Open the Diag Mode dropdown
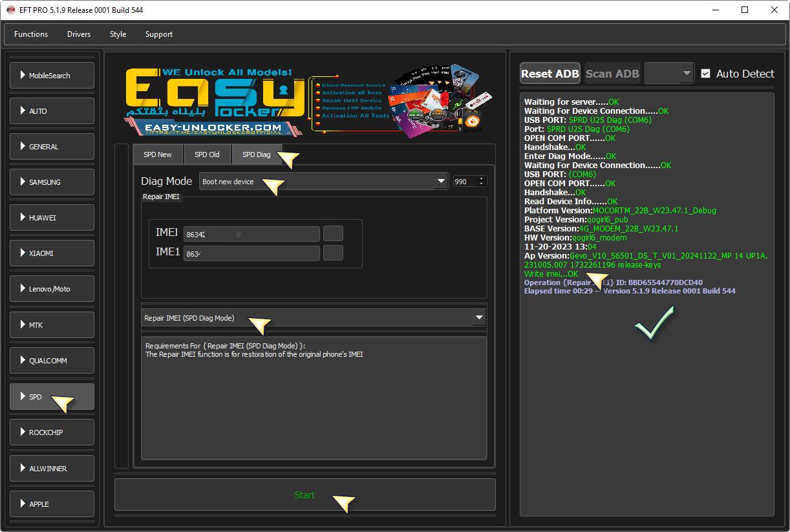The height and width of the screenshot is (532, 790). (323, 182)
